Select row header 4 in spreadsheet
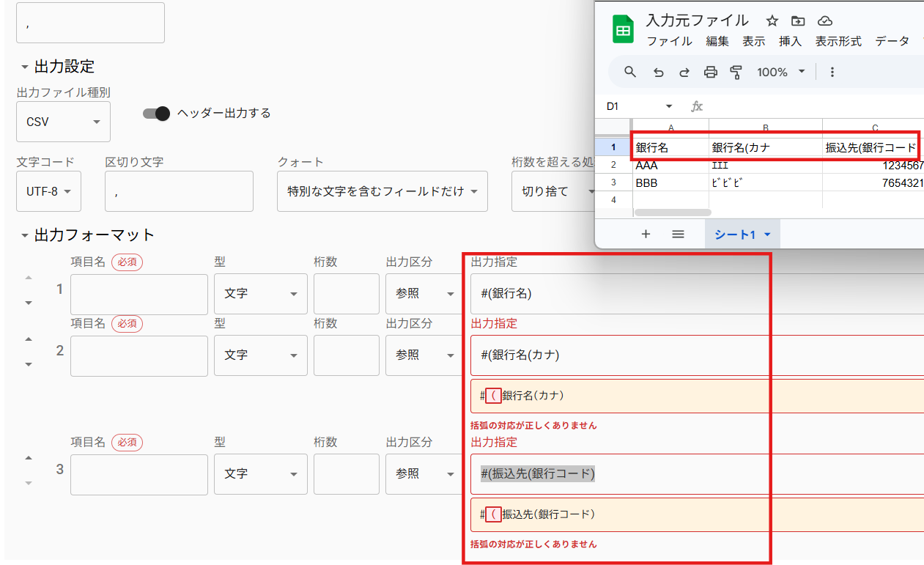924x565 pixels. click(613, 200)
